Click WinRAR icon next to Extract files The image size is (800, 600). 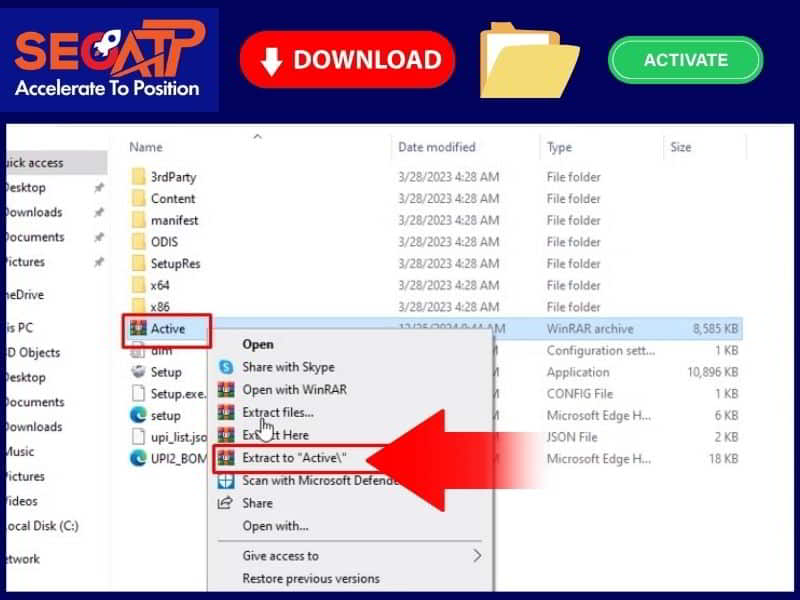226,412
